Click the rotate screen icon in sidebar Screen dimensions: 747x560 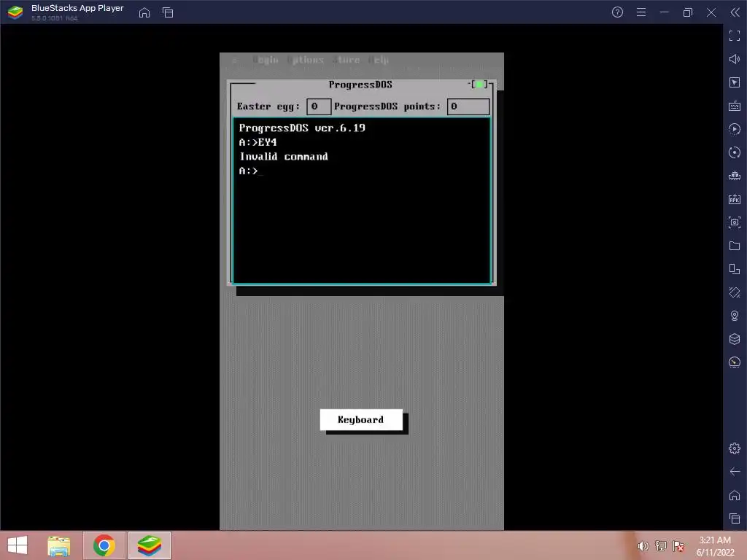(x=735, y=292)
